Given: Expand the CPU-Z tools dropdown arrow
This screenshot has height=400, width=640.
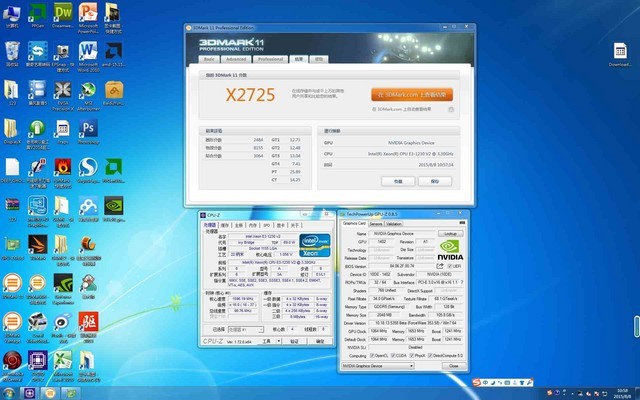Looking at the screenshot, I should click(279, 341).
